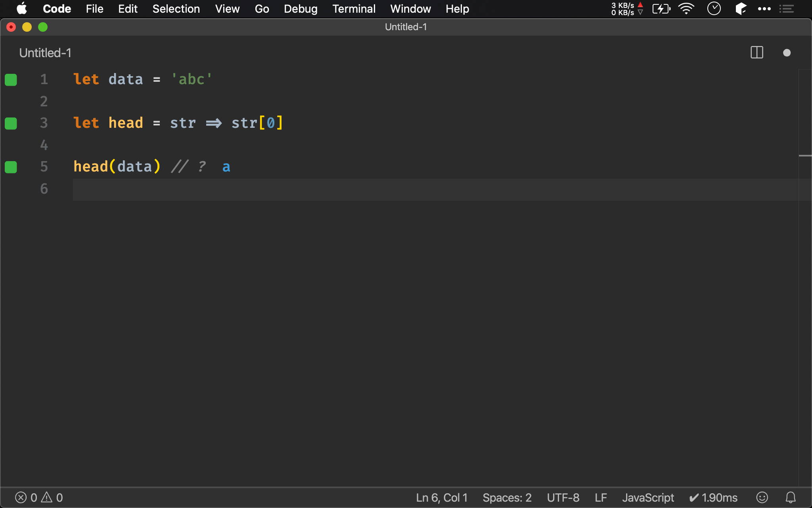Change language mode from JavaScript
This screenshot has width=812, height=508.
(648, 498)
